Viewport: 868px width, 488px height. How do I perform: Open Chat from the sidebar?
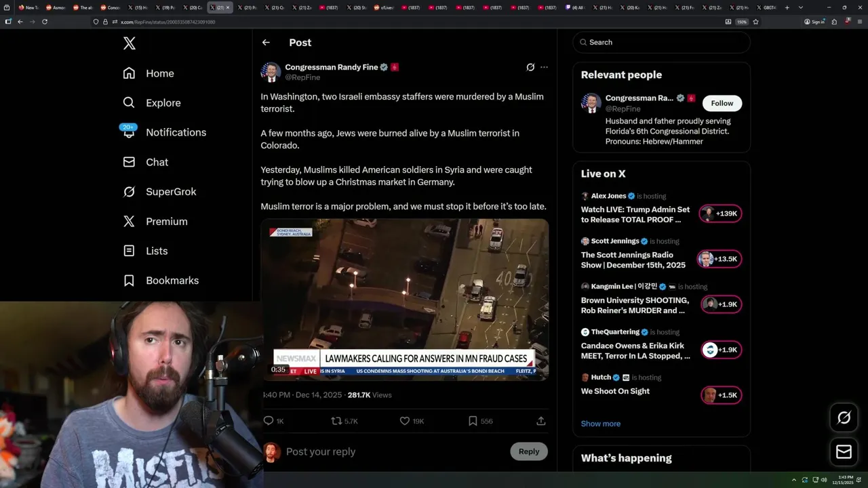click(x=145, y=162)
